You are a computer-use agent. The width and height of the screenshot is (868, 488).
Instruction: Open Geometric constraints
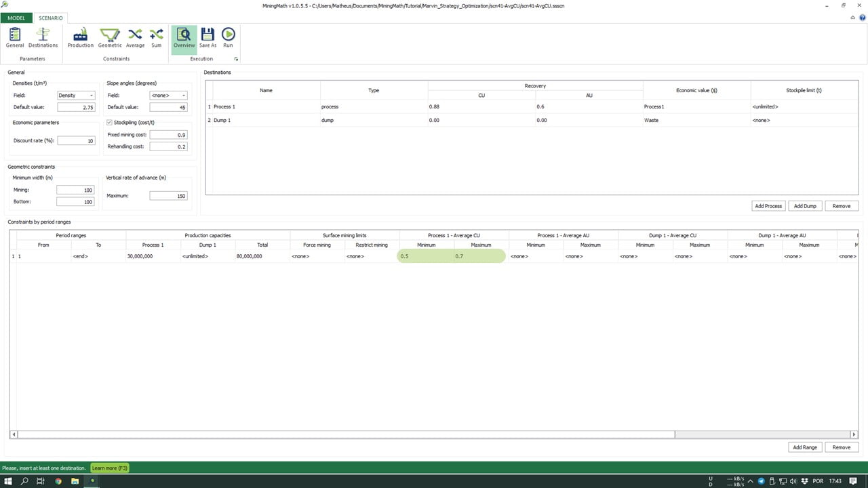click(110, 38)
